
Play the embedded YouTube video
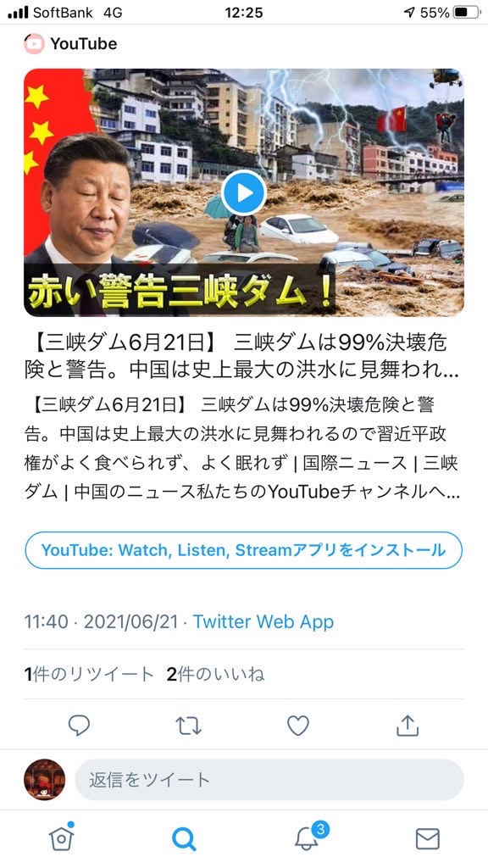[x=243, y=192]
